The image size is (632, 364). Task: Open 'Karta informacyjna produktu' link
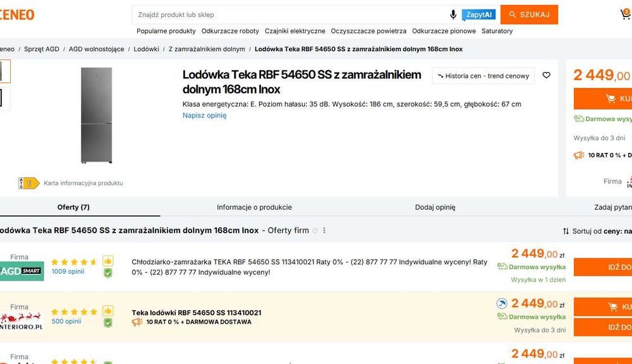[x=83, y=183]
